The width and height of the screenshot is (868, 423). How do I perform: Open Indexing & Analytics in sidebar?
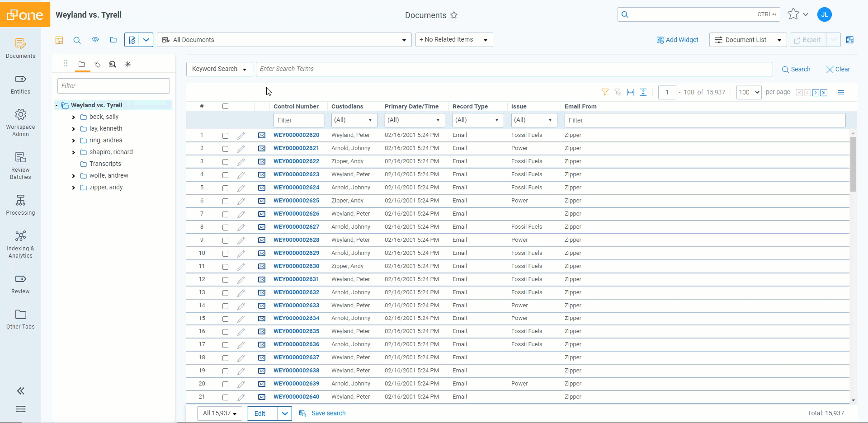pyautogui.click(x=20, y=244)
